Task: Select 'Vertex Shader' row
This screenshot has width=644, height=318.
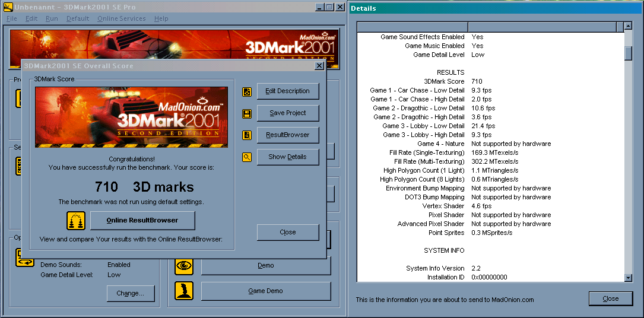Action: point(490,206)
